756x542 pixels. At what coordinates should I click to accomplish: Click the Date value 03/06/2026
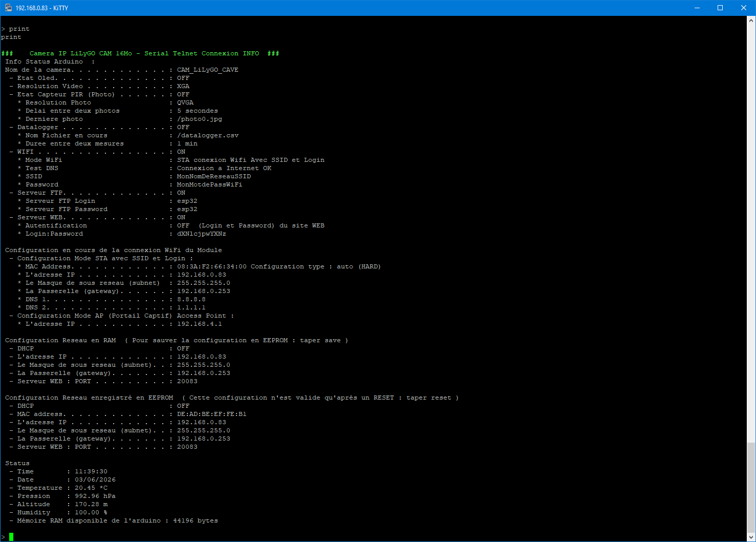(95, 480)
